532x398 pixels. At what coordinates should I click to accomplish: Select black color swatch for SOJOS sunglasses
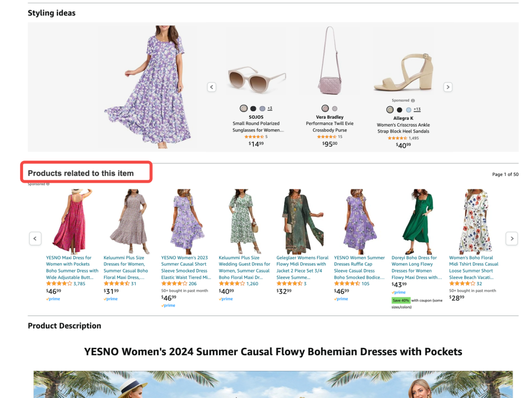253,108
